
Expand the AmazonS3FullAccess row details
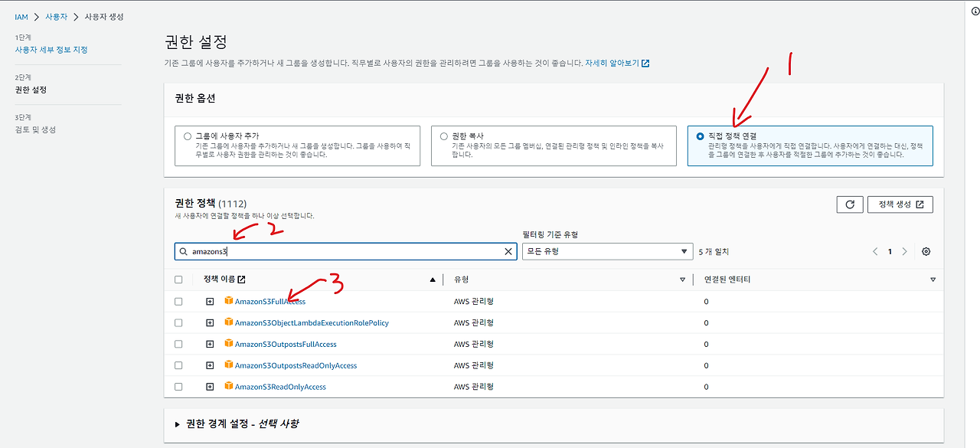pyautogui.click(x=210, y=302)
